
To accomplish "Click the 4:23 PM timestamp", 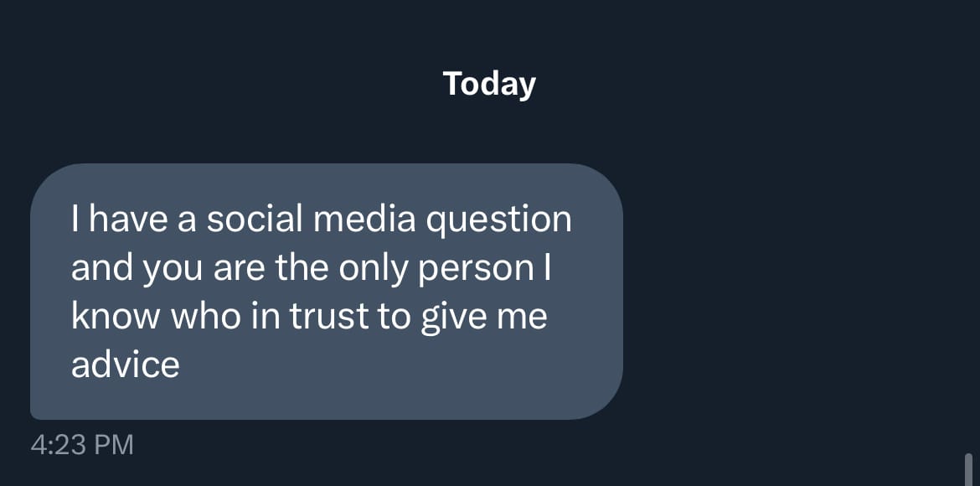I will click(82, 444).
